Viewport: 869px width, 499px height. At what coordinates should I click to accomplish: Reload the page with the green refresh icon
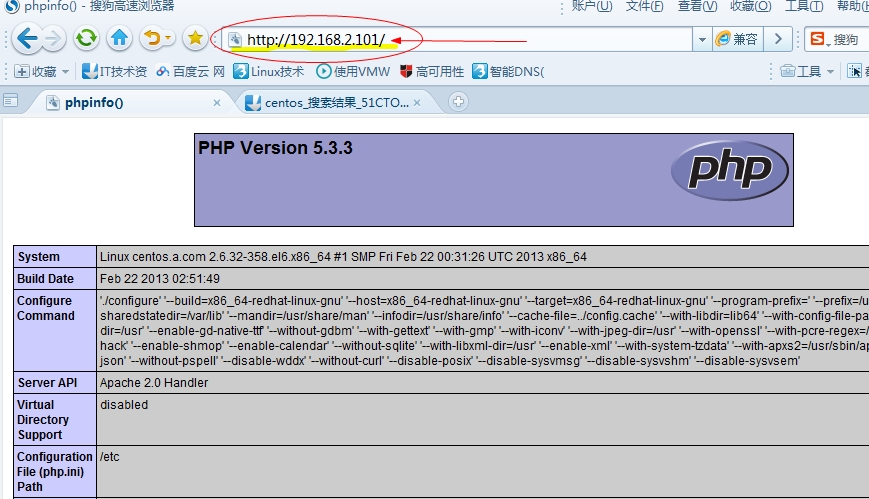[86, 38]
